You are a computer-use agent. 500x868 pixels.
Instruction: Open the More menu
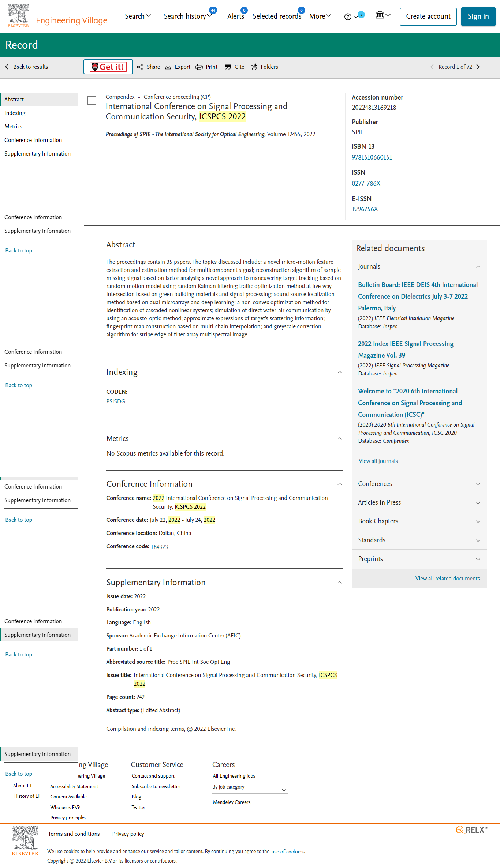pyautogui.click(x=320, y=16)
